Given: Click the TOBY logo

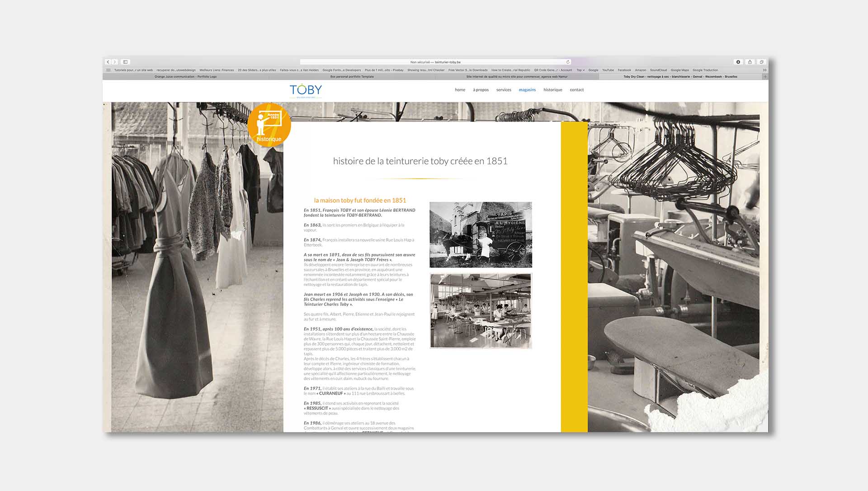Looking at the screenshot, I should 306,90.
